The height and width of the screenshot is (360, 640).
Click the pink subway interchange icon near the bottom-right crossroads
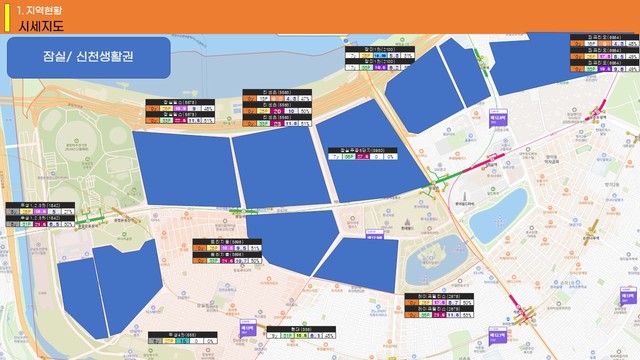tap(523, 313)
